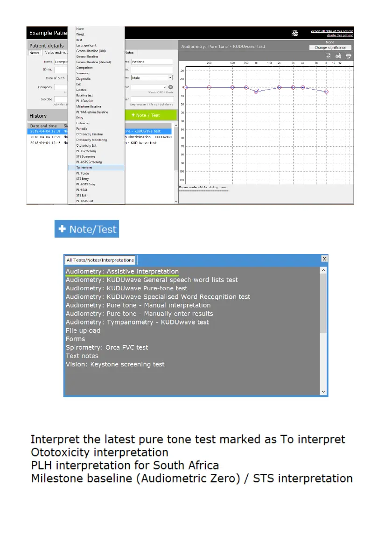Viewport: 392px width, 555px height.
Task: Select PLH/STS Exit option
Action: click(85, 201)
